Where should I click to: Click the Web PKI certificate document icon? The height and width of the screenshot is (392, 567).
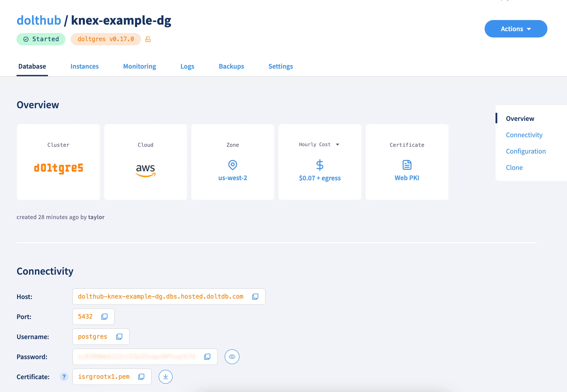click(407, 165)
